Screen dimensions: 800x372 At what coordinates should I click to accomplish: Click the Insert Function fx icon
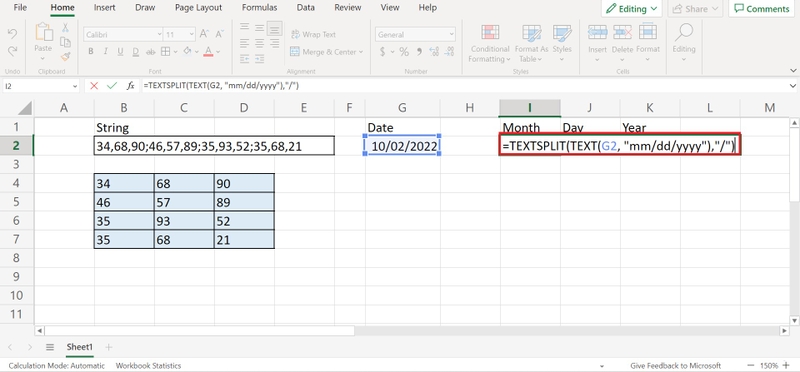(x=131, y=86)
